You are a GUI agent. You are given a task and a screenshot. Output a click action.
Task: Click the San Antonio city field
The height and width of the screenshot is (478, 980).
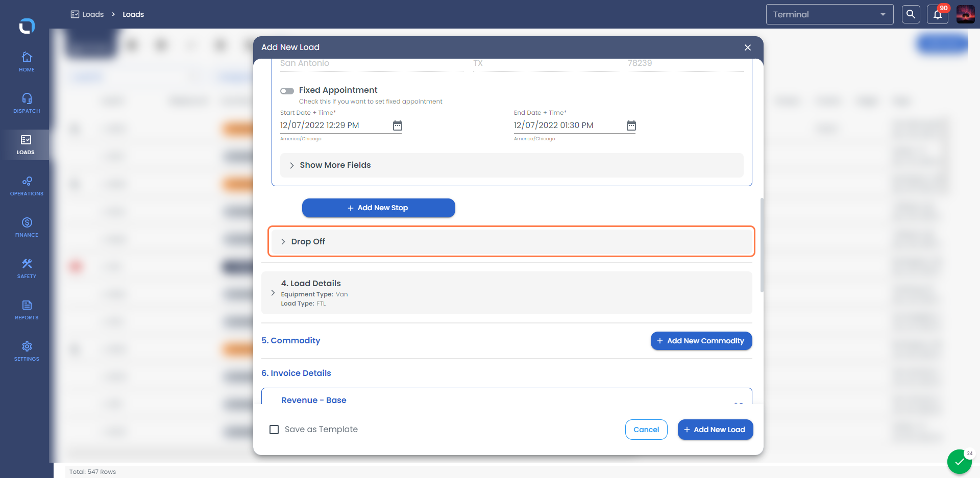pyautogui.click(x=372, y=64)
